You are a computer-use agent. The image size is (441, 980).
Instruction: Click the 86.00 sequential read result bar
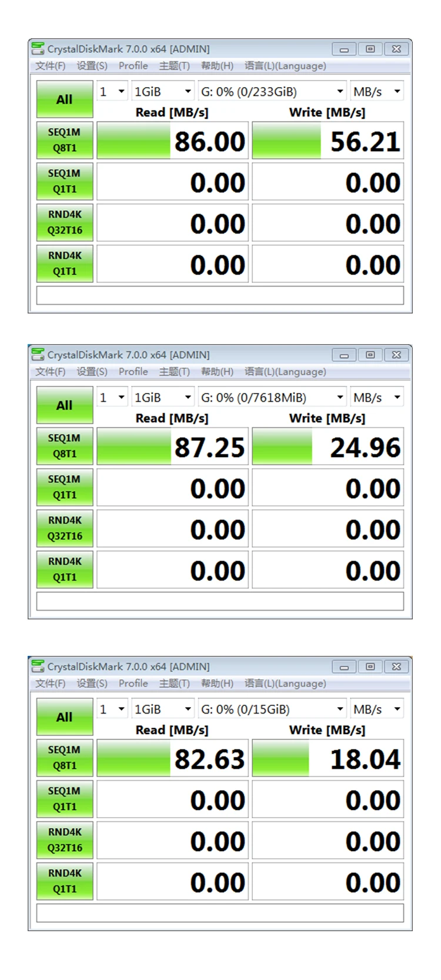coord(172,141)
